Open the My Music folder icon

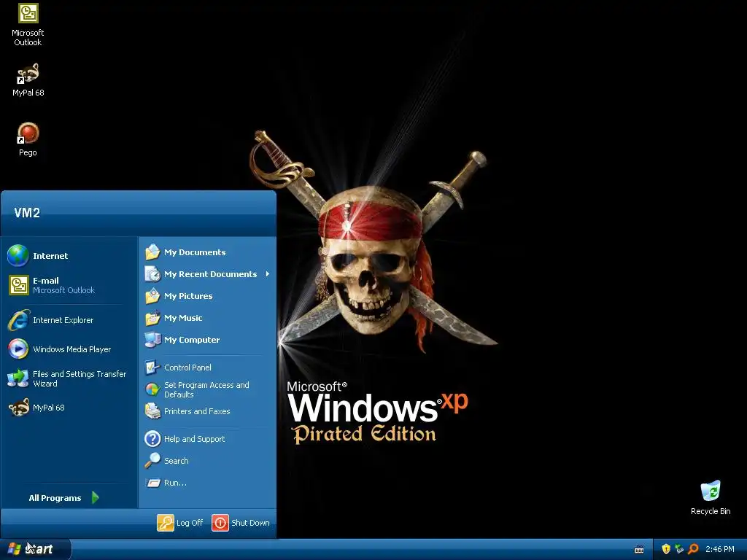pyautogui.click(x=152, y=318)
